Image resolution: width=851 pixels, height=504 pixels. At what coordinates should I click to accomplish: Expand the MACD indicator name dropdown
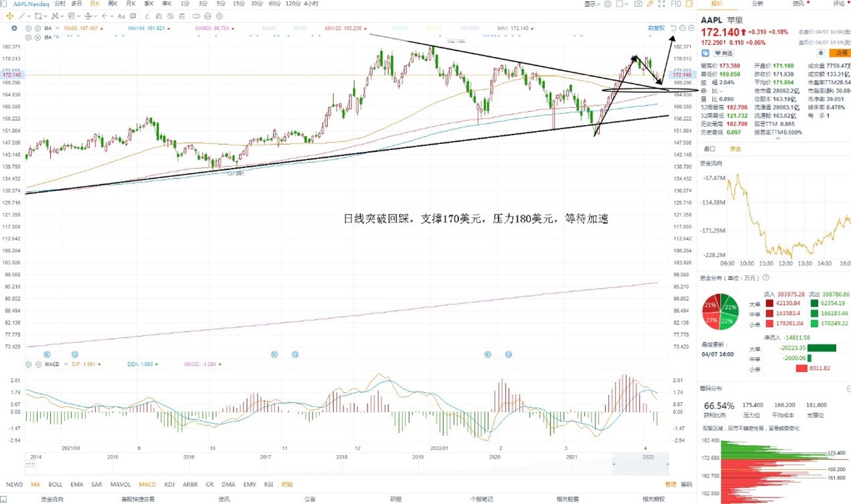click(66, 365)
